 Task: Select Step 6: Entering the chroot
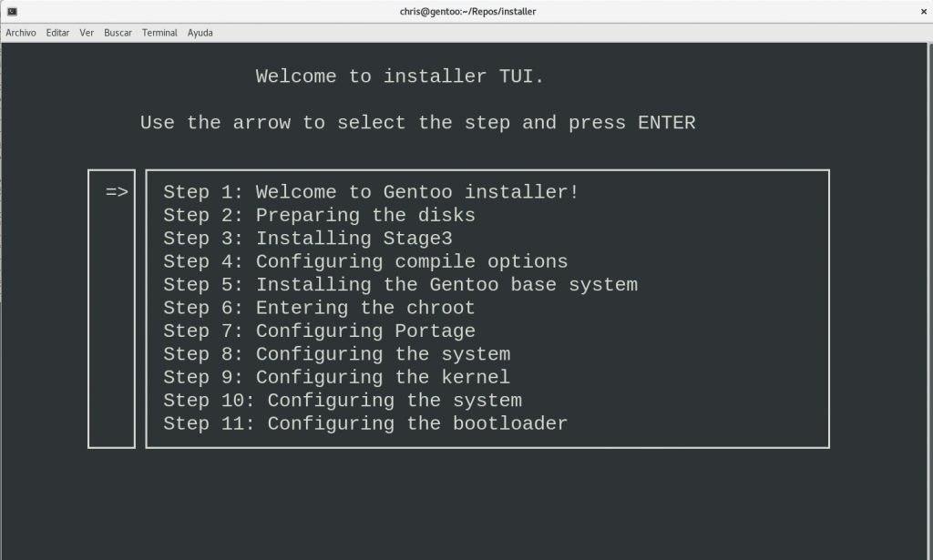pos(319,308)
